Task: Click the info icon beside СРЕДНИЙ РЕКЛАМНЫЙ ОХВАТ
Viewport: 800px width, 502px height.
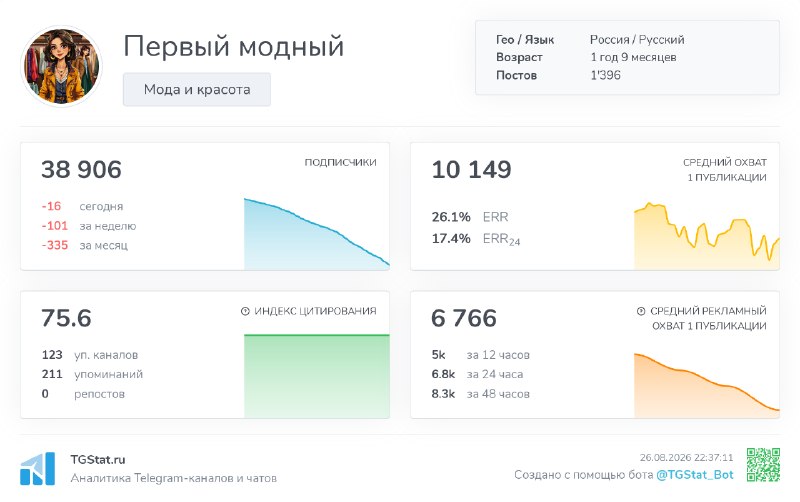Action: 641,311
